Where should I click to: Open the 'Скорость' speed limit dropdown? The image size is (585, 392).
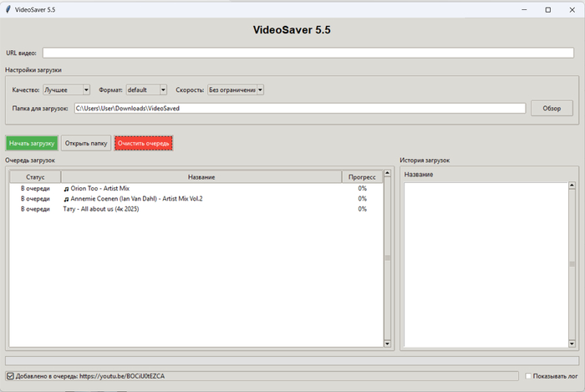[236, 89]
